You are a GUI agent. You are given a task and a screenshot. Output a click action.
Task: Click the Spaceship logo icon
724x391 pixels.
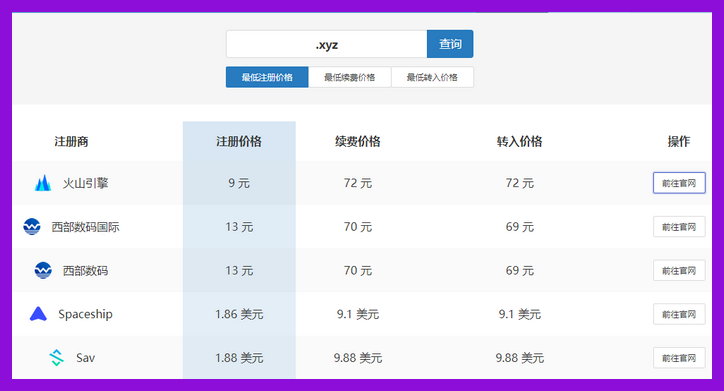[x=38, y=314]
